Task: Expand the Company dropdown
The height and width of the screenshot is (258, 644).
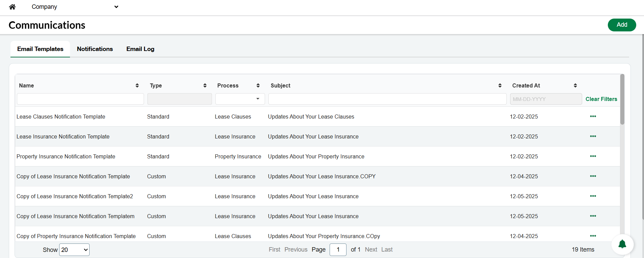Action: click(x=75, y=7)
